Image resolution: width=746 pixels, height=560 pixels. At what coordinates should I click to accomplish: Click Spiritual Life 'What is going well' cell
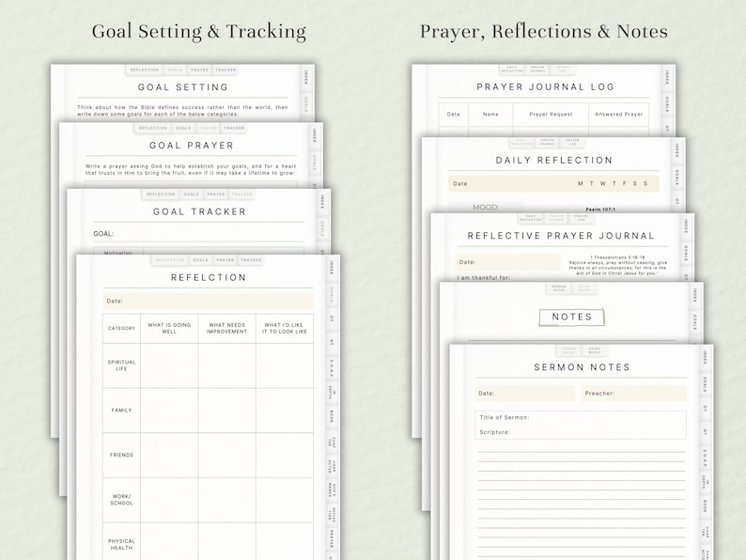[169, 366]
